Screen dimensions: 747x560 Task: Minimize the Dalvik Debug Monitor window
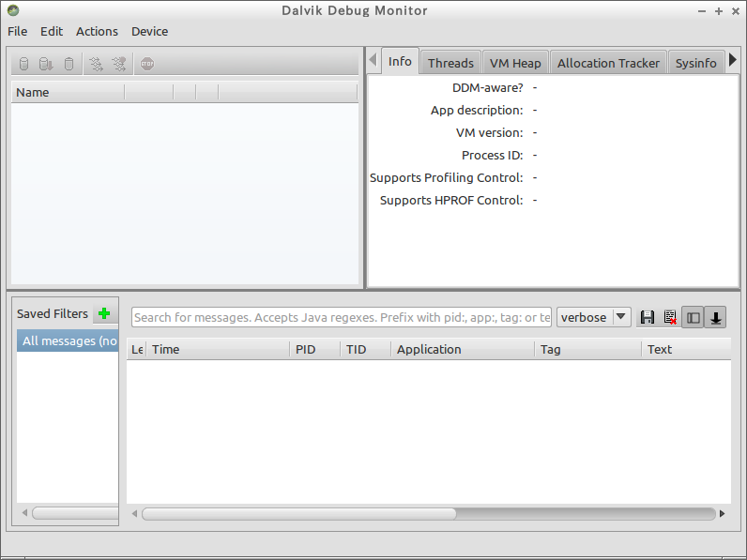pos(702,11)
